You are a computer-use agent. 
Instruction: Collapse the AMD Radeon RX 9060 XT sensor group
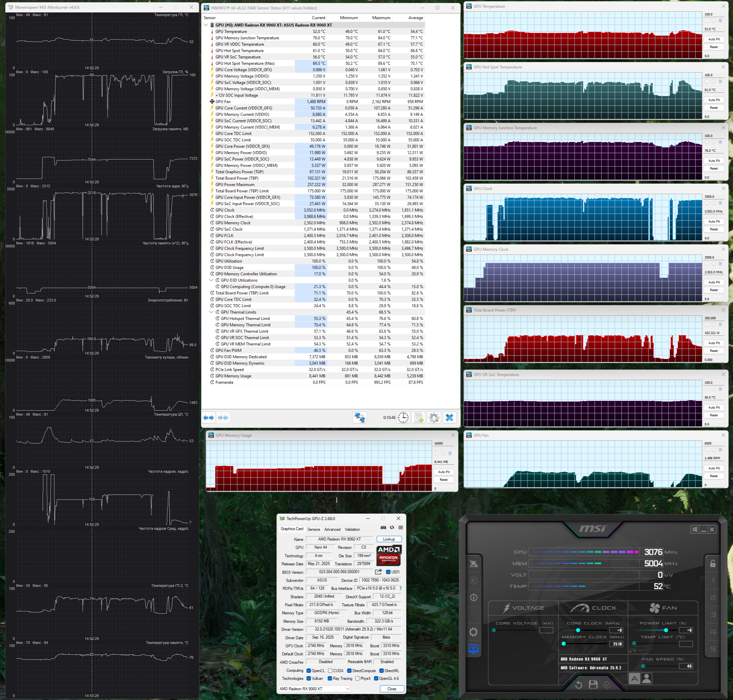click(206, 25)
